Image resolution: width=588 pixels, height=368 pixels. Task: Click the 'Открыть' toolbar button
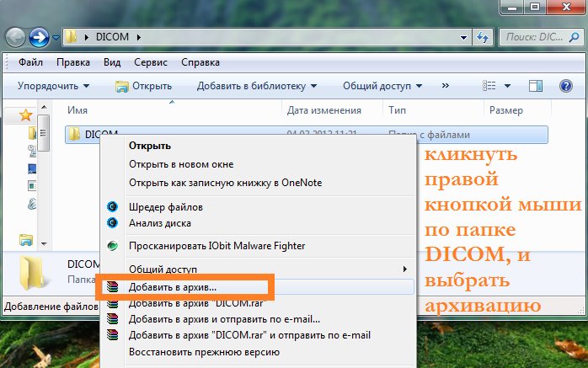143,86
